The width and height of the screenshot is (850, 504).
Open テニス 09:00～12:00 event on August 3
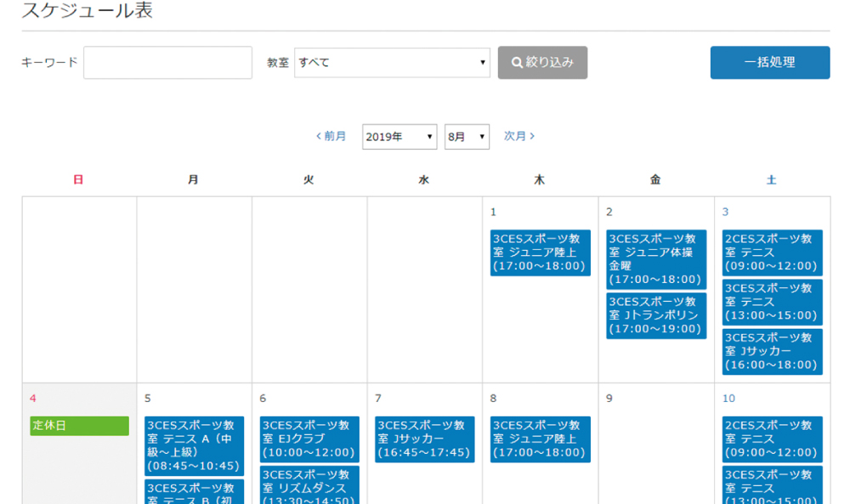coord(772,252)
